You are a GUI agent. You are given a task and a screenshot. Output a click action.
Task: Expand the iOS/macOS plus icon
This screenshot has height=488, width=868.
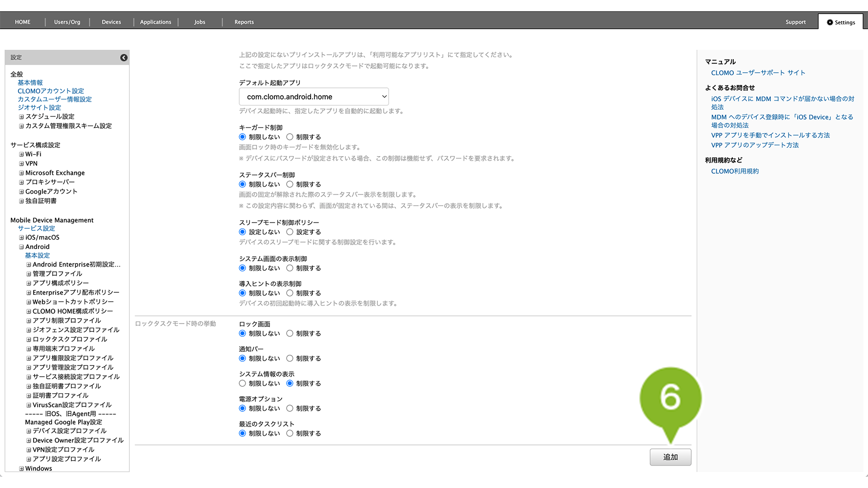[21, 238]
